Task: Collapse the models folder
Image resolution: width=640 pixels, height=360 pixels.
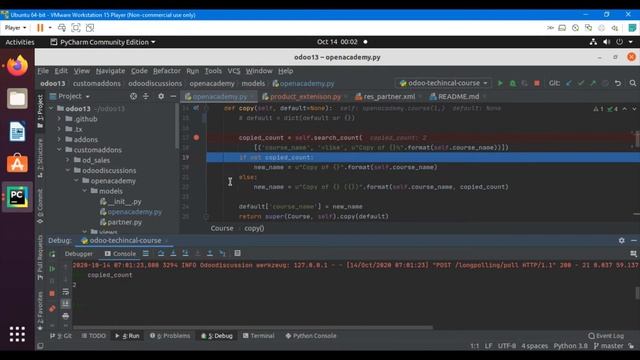Action: [x=85, y=191]
